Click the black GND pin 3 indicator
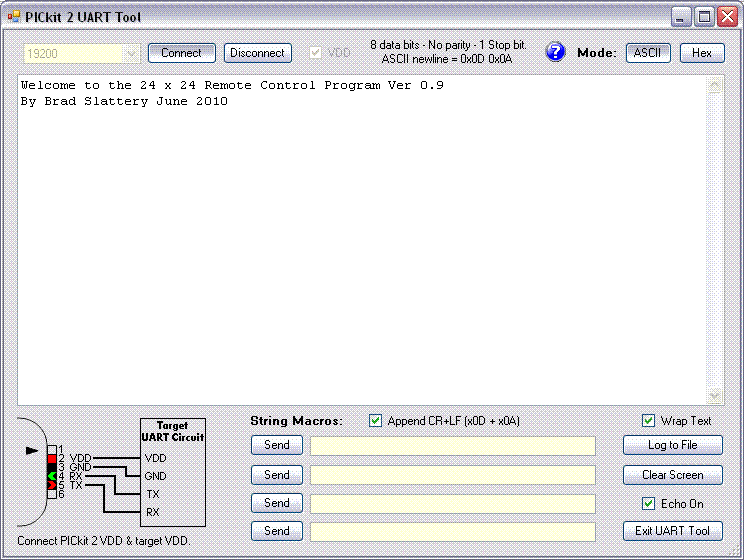This screenshot has height=560, width=744. (x=52, y=467)
